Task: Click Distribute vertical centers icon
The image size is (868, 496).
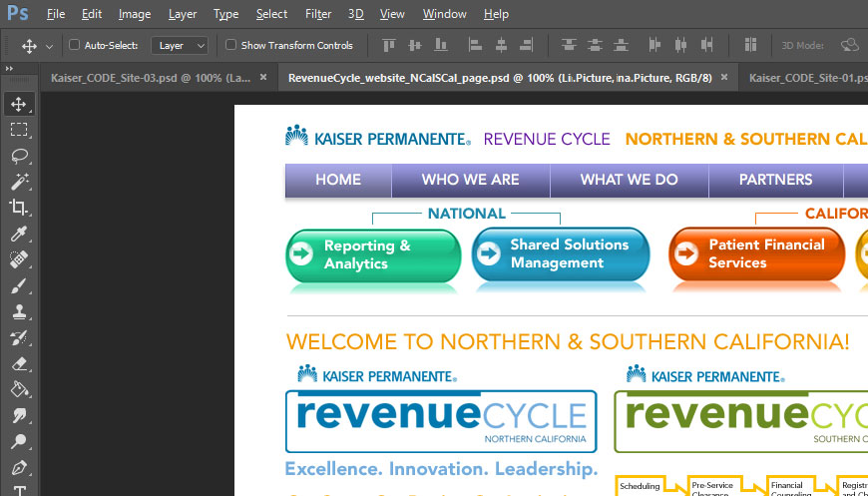Action: pyautogui.click(x=595, y=45)
